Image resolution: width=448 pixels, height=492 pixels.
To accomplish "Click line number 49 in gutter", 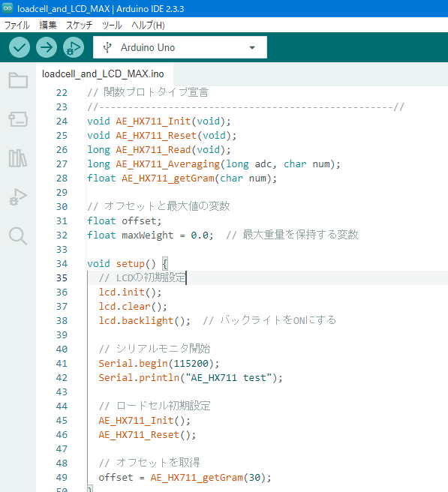I will (x=62, y=477).
